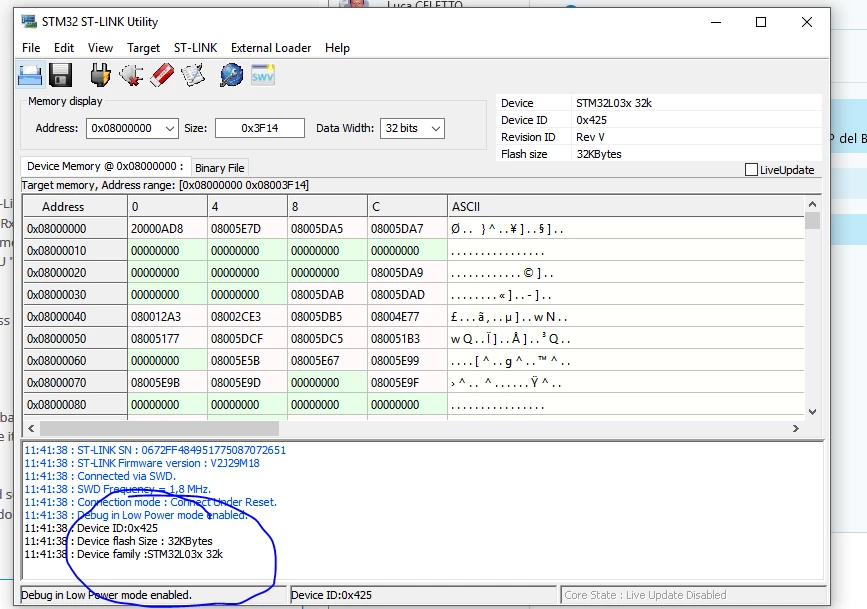
Task: Open the View menu
Action: pos(100,48)
